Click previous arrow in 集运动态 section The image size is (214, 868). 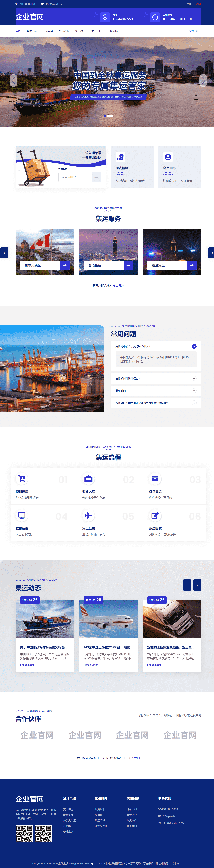click(187, 585)
